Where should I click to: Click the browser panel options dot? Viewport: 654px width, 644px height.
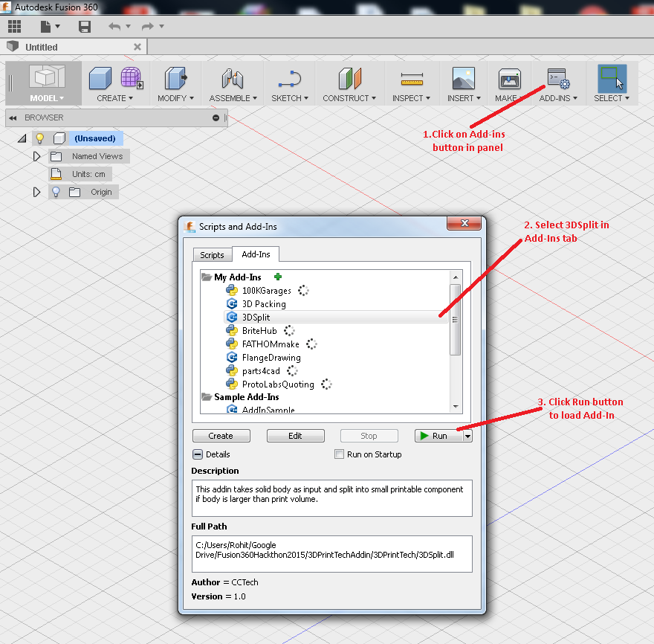tap(216, 117)
